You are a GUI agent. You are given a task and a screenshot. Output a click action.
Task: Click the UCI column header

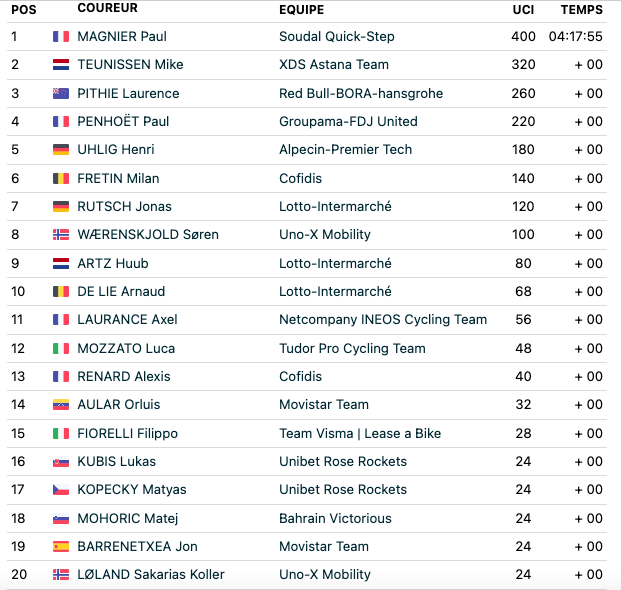coord(523,10)
